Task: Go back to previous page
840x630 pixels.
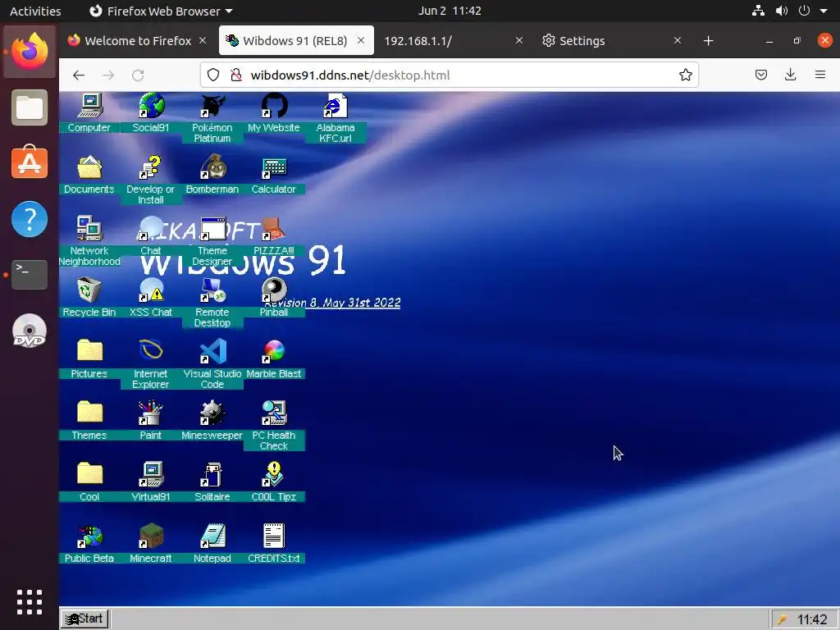Action: point(79,75)
